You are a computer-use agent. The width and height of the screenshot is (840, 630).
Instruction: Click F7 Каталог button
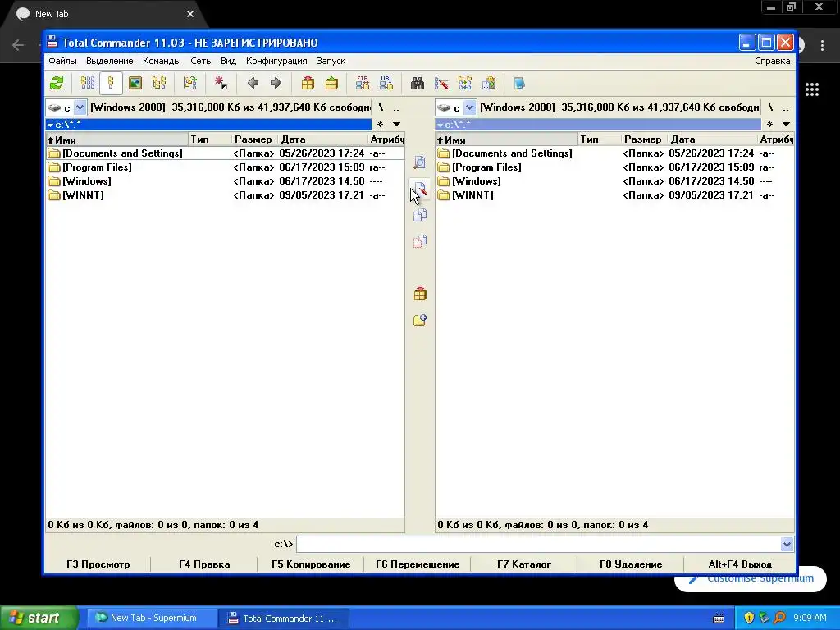pos(524,564)
